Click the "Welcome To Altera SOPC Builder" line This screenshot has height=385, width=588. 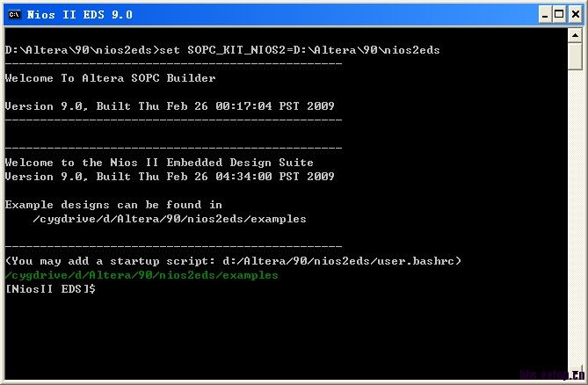click(110, 78)
